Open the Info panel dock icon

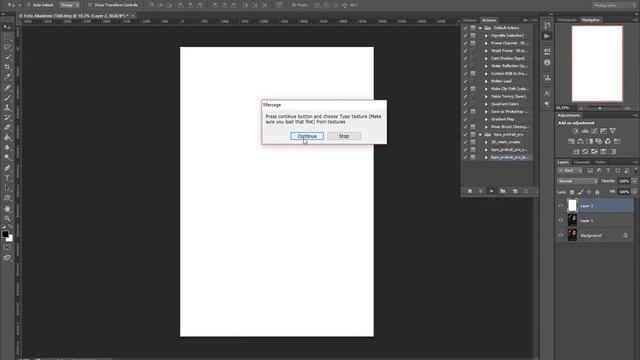click(547, 62)
